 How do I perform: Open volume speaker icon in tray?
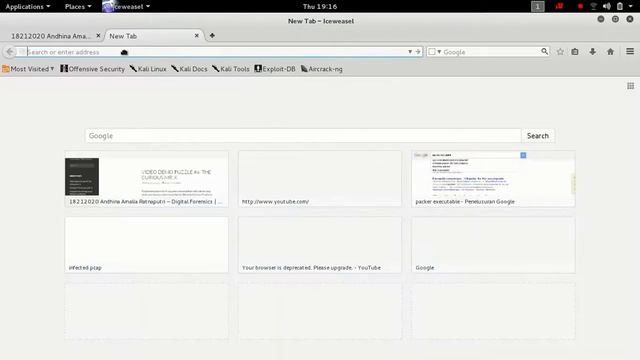607,7
